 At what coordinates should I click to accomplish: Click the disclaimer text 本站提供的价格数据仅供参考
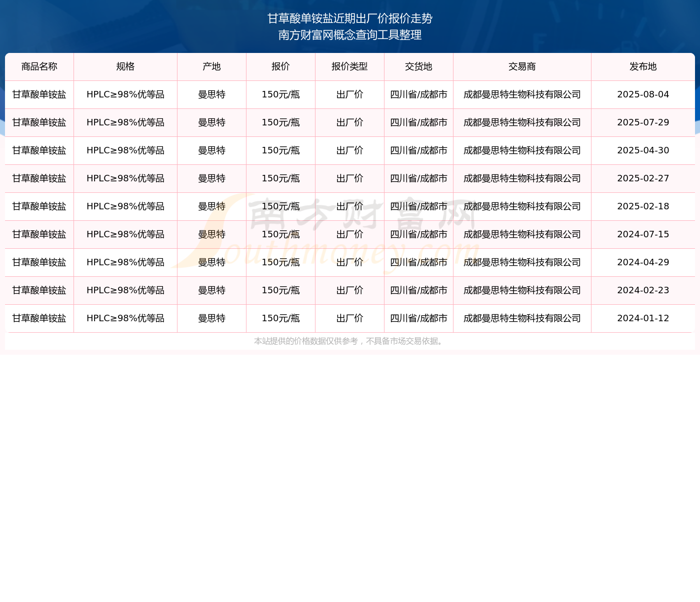click(306, 341)
